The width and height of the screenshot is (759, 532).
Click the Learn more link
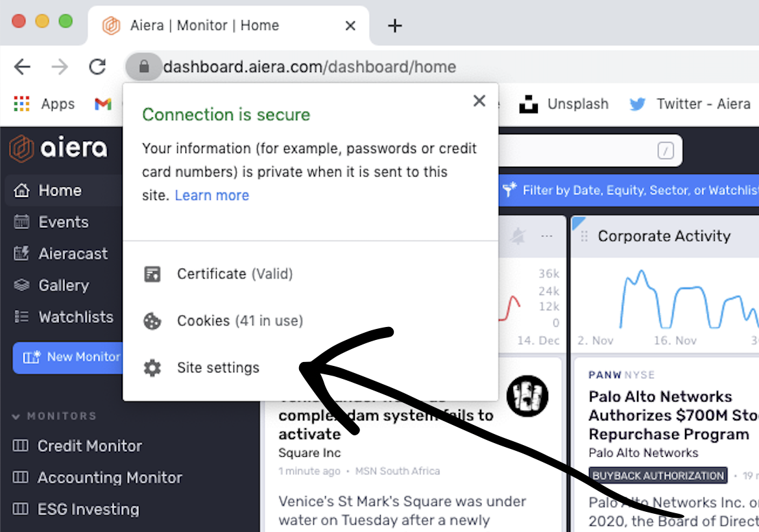(x=212, y=195)
